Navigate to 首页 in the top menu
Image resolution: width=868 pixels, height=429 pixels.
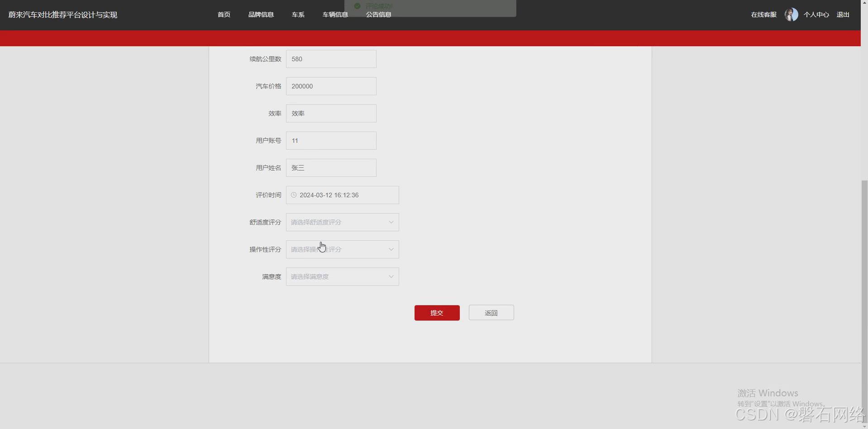[223, 14]
